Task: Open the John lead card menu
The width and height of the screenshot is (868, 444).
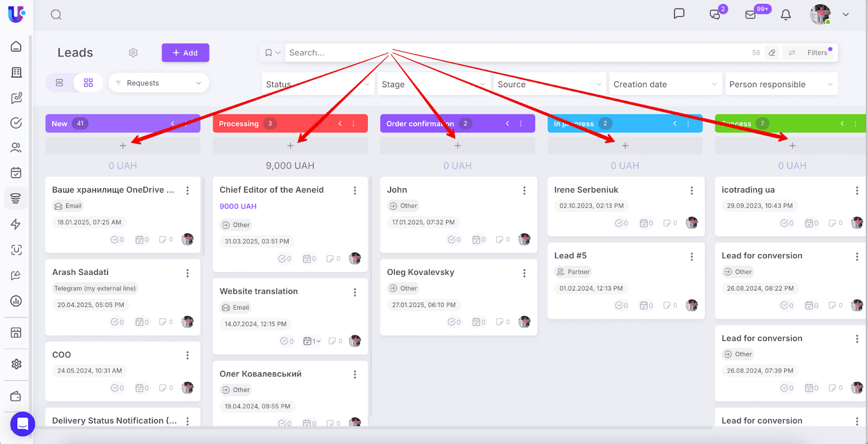Action: 525,191
